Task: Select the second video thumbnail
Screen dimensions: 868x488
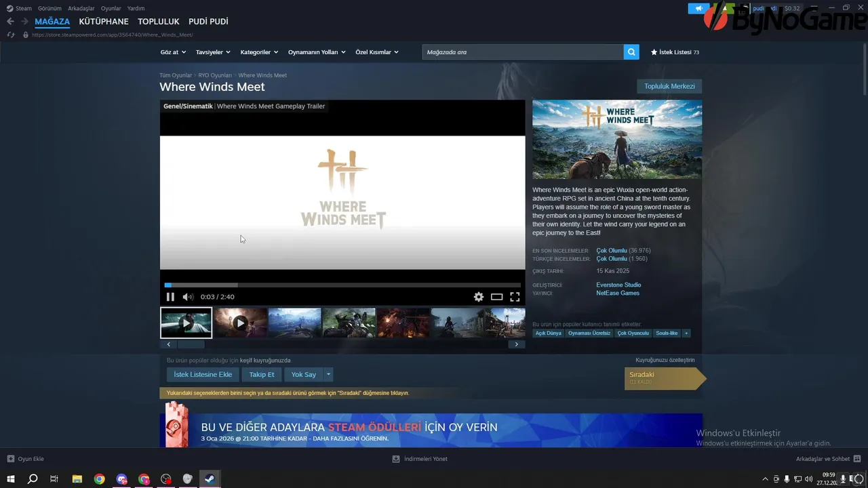Action: (x=241, y=323)
